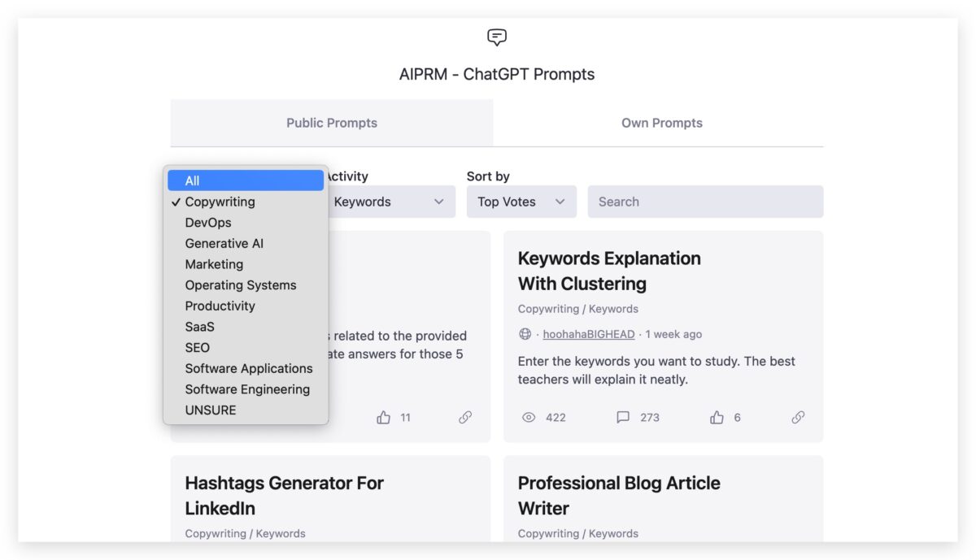Open the Sort by Top Votes dropdown
This screenshot has width=976, height=560.
coord(521,202)
